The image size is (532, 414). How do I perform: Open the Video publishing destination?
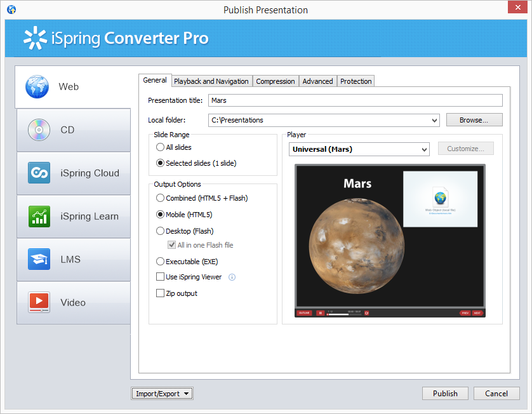coord(69,302)
